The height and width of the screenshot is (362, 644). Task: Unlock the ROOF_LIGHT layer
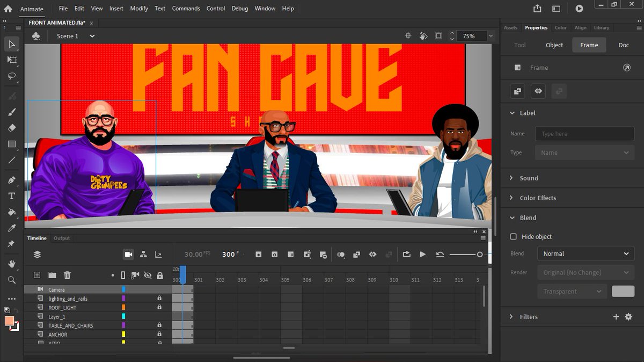tap(159, 308)
